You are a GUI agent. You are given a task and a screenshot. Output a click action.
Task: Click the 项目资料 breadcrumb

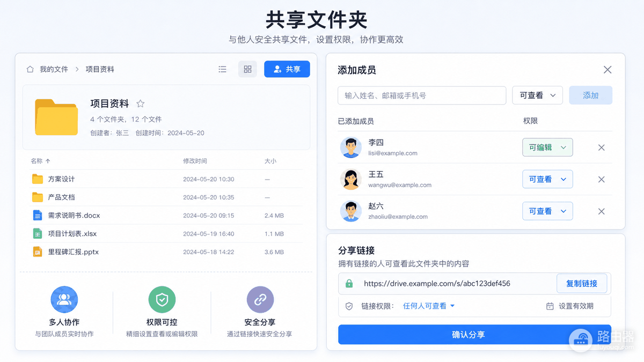(x=100, y=69)
